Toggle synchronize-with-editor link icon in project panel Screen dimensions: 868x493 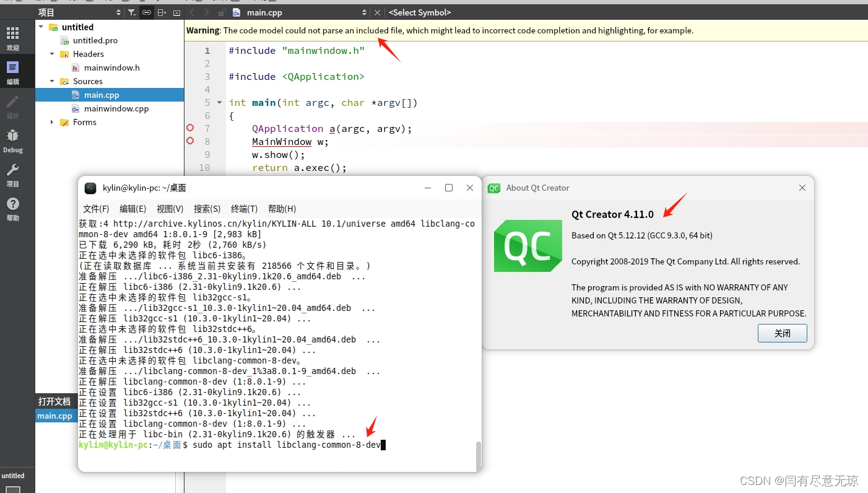point(146,12)
